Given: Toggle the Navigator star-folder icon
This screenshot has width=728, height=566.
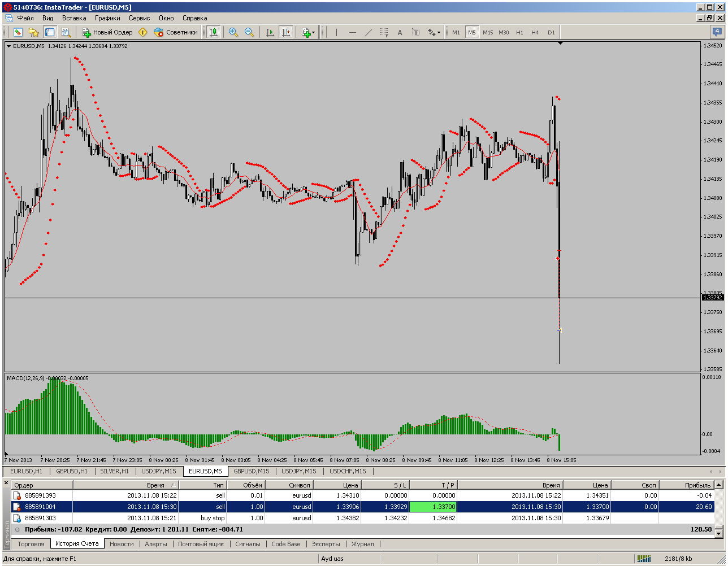Looking at the screenshot, I should (x=34, y=32).
